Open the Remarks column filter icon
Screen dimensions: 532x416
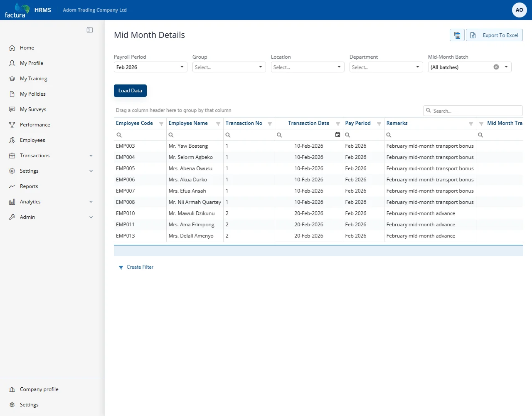click(471, 124)
